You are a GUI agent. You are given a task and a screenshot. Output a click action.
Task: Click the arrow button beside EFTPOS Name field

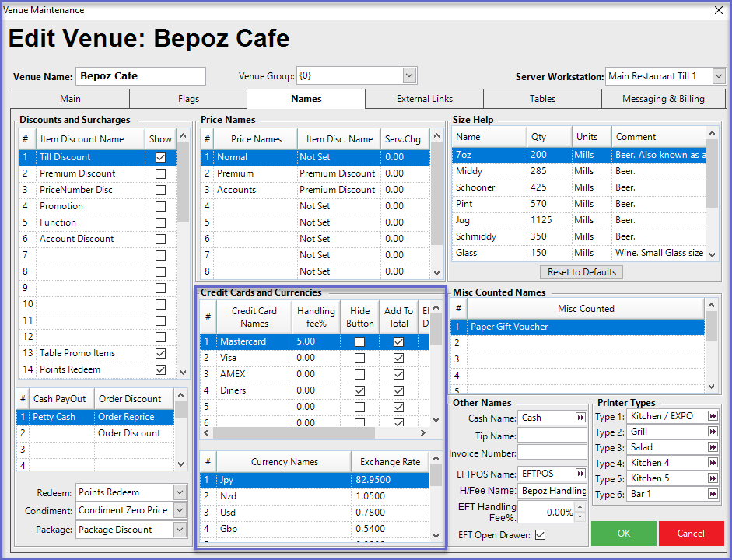click(580, 474)
